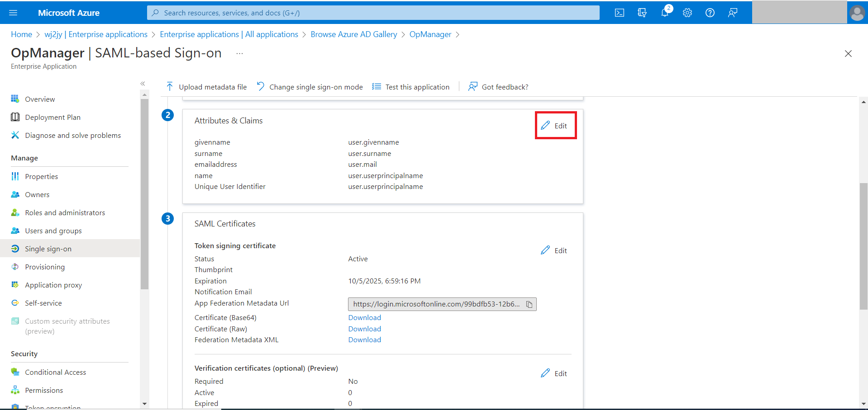Click the Self-service icon in sidebar
This screenshot has height=410, width=868.
pos(15,303)
